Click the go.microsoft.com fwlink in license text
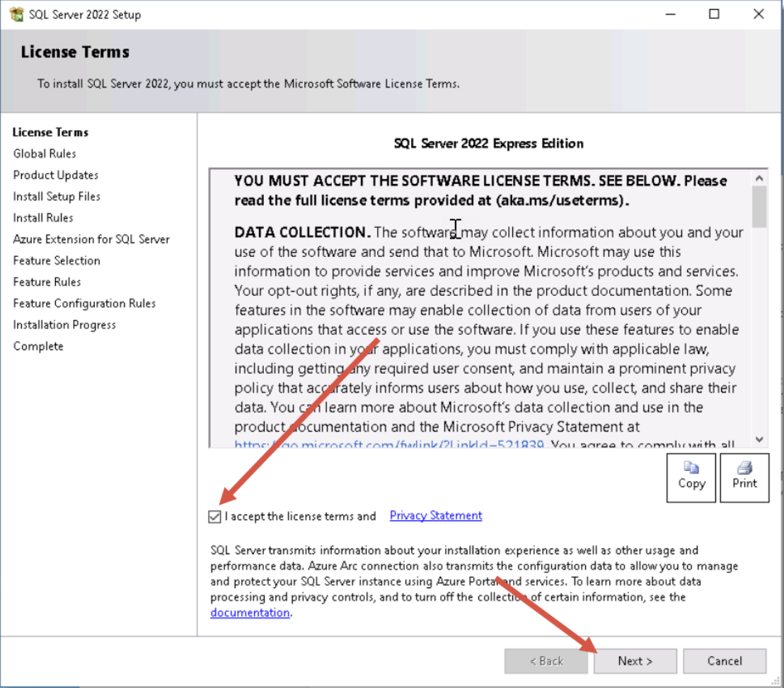The height and width of the screenshot is (688, 784). (x=389, y=443)
